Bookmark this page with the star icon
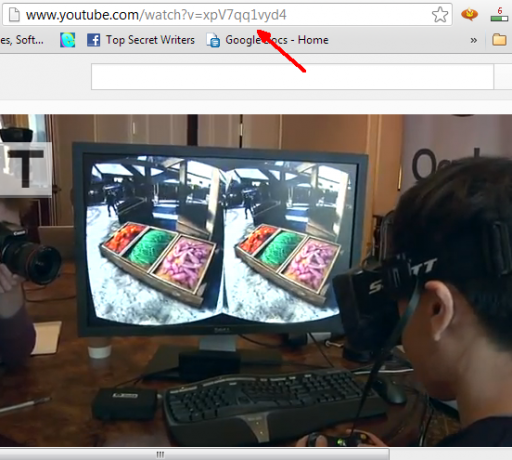512x460 pixels. coord(440,15)
